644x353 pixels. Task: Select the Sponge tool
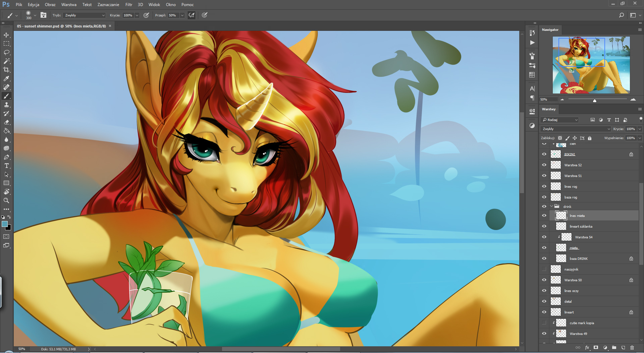click(x=6, y=148)
